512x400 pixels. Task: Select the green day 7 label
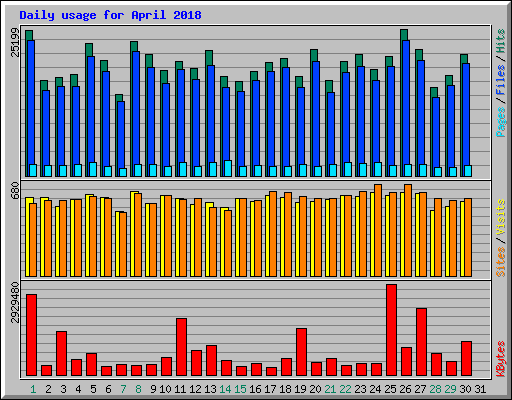pyautogui.click(x=123, y=389)
